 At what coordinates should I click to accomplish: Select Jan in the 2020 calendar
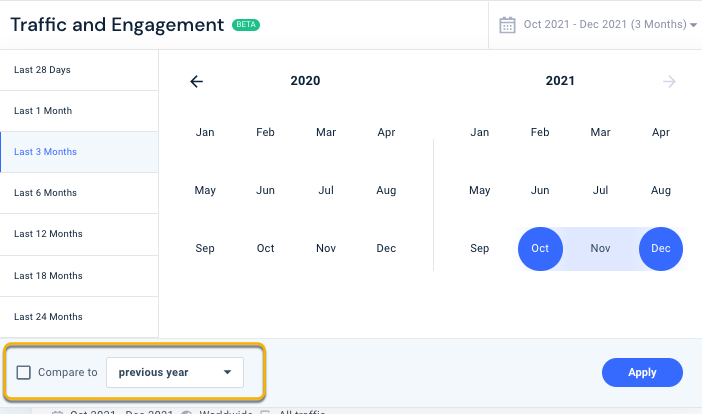point(205,132)
